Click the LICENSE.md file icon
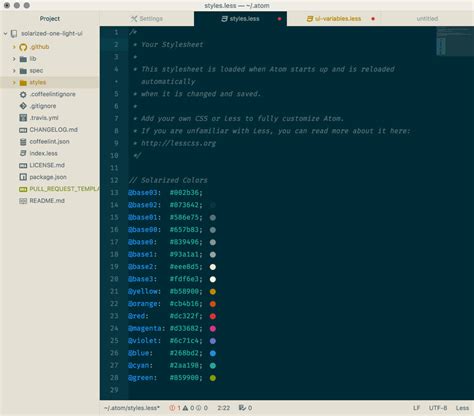Viewport: 474px width, 416px height. tap(23, 165)
